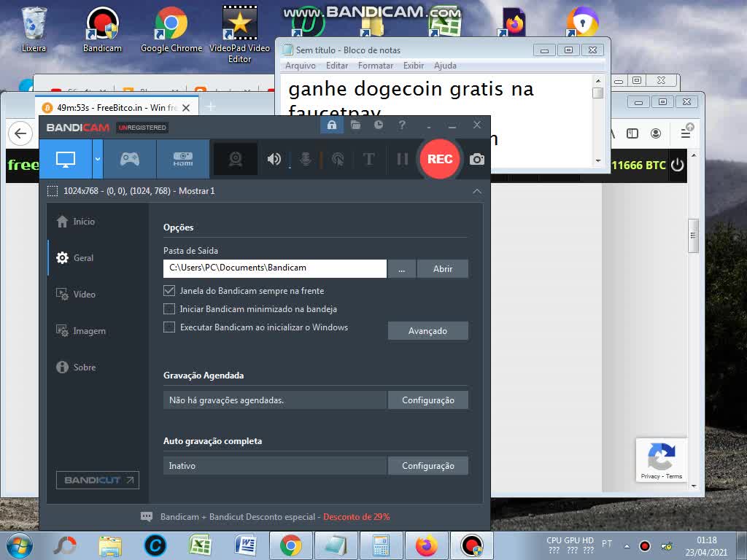Click the reCAPTCHA badge

(662, 460)
